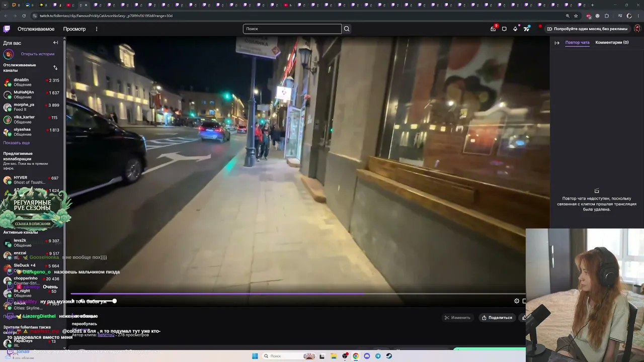Open the olyashaa channel
This screenshot has height=362, width=644.
(x=31, y=132)
